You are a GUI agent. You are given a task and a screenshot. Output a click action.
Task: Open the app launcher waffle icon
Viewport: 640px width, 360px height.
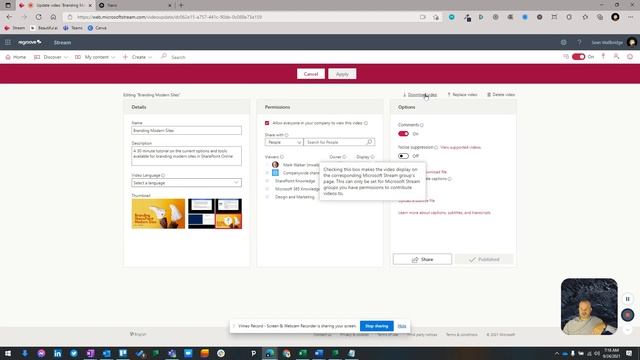point(8,42)
